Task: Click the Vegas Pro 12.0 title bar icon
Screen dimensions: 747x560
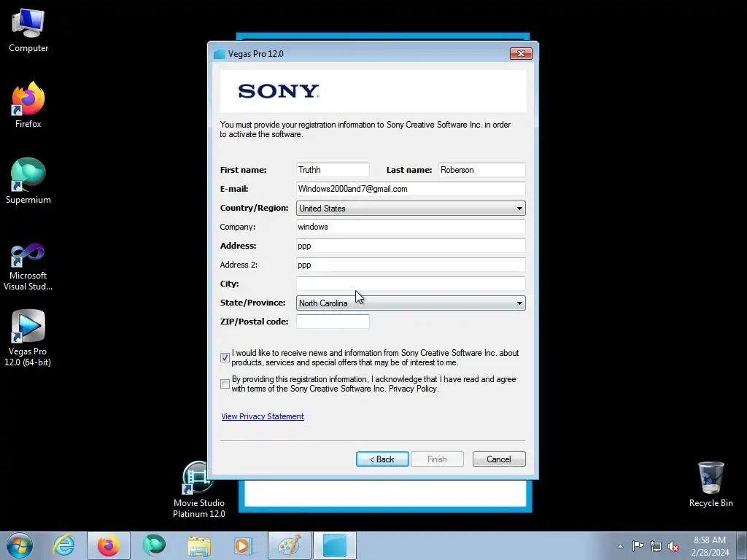Action: pyautogui.click(x=220, y=54)
